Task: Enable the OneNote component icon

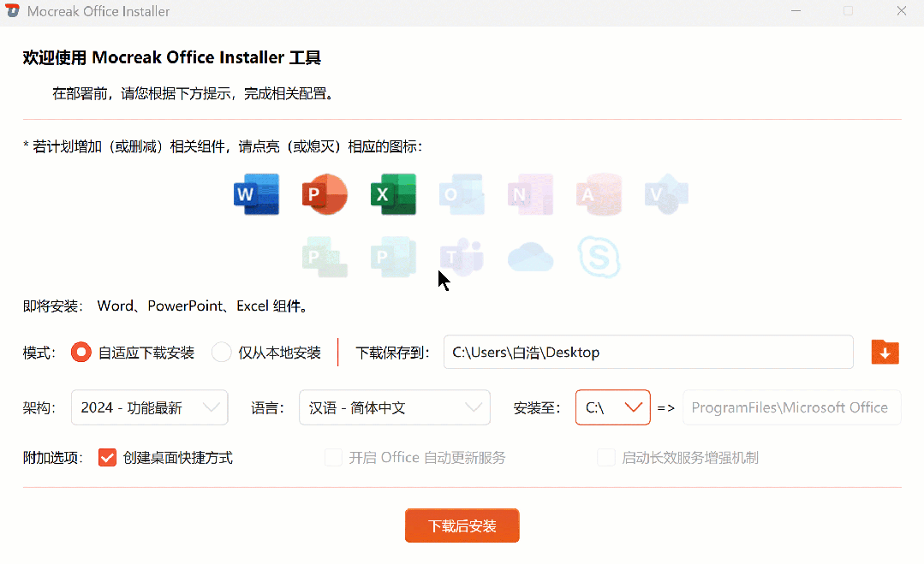Action: pyautogui.click(x=530, y=194)
